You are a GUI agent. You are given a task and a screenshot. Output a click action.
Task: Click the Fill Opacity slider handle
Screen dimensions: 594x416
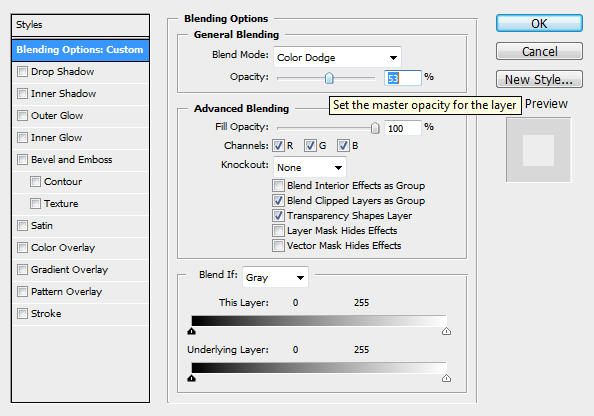[x=375, y=128]
